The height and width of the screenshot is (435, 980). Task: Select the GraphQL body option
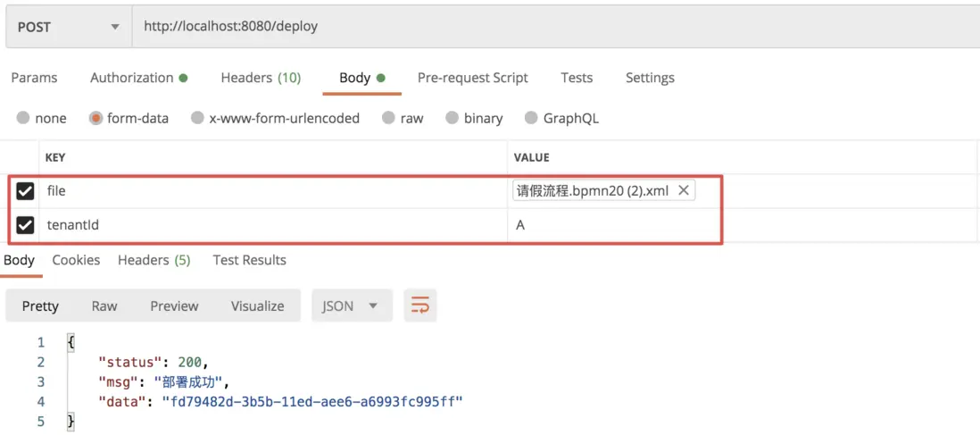pyautogui.click(x=531, y=118)
